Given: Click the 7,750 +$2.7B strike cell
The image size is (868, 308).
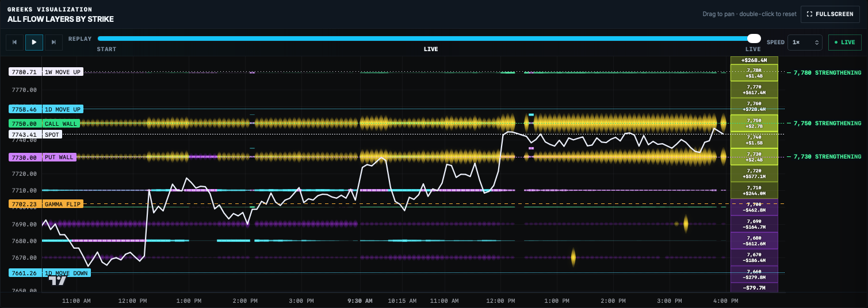Looking at the screenshot, I should tap(754, 123).
